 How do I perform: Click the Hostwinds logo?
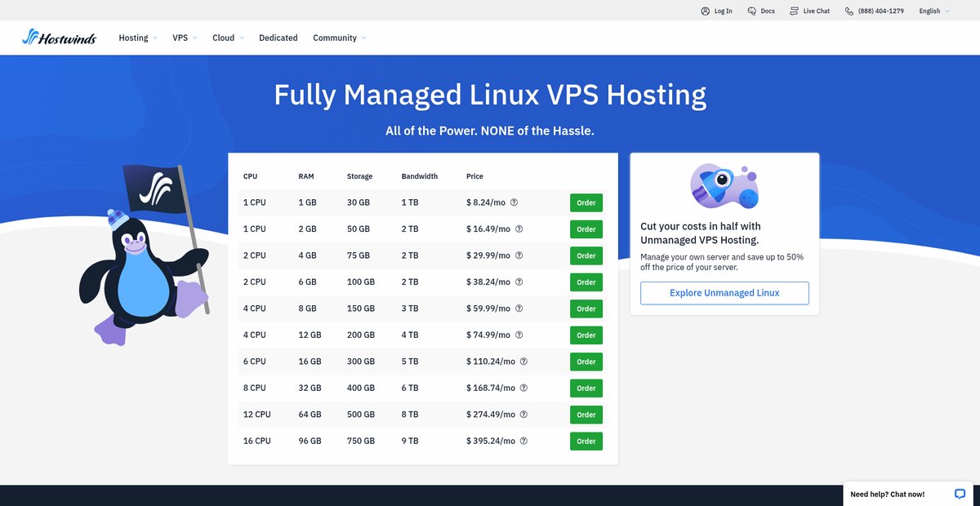(59, 38)
